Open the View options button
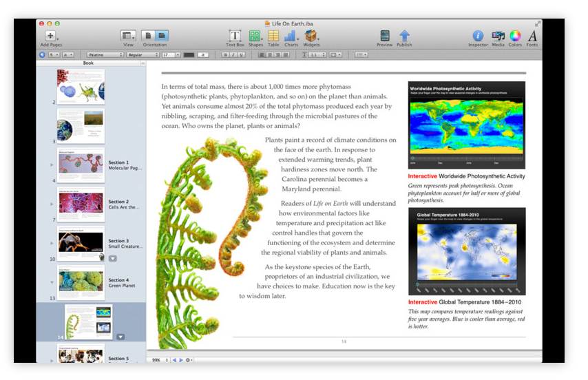This screenshot has width=588, height=380. pyautogui.click(x=128, y=36)
